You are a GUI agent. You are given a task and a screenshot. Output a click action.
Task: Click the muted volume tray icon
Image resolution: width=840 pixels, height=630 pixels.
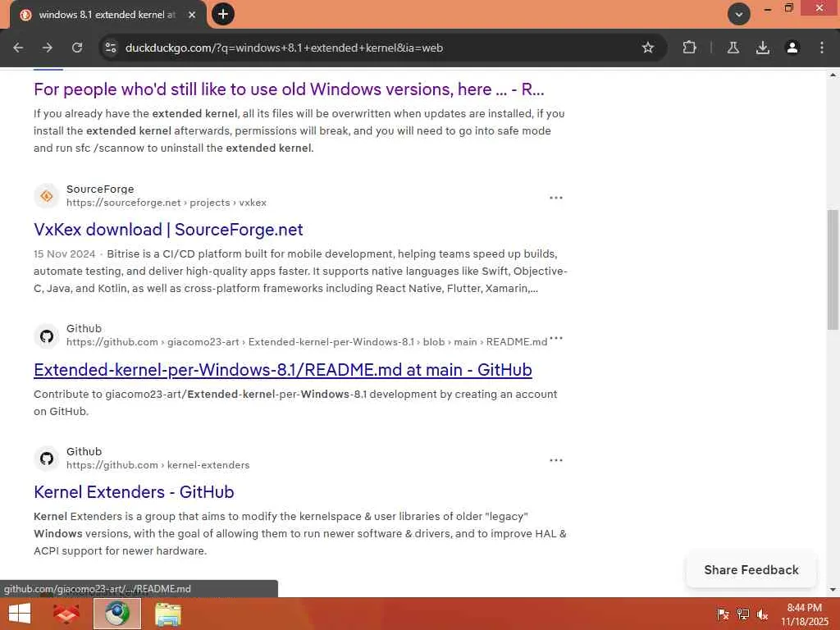coord(762,614)
